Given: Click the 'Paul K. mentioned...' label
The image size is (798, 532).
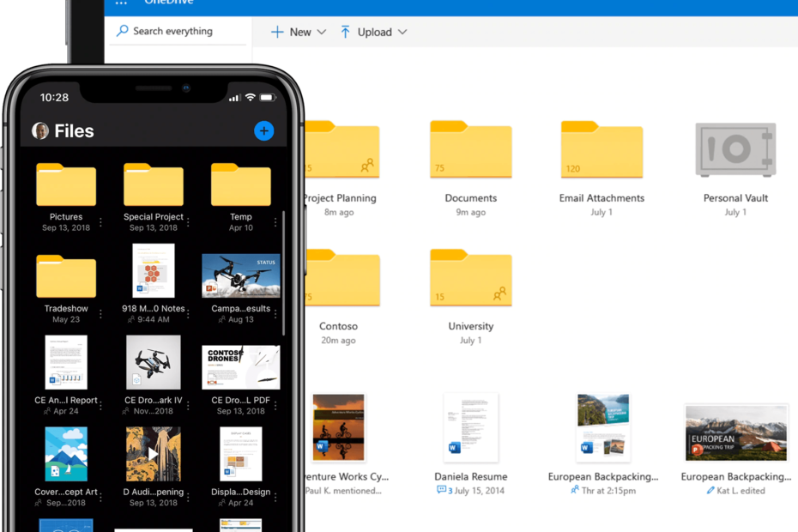Looking at the screenshot, I should (x=343, y=491).
